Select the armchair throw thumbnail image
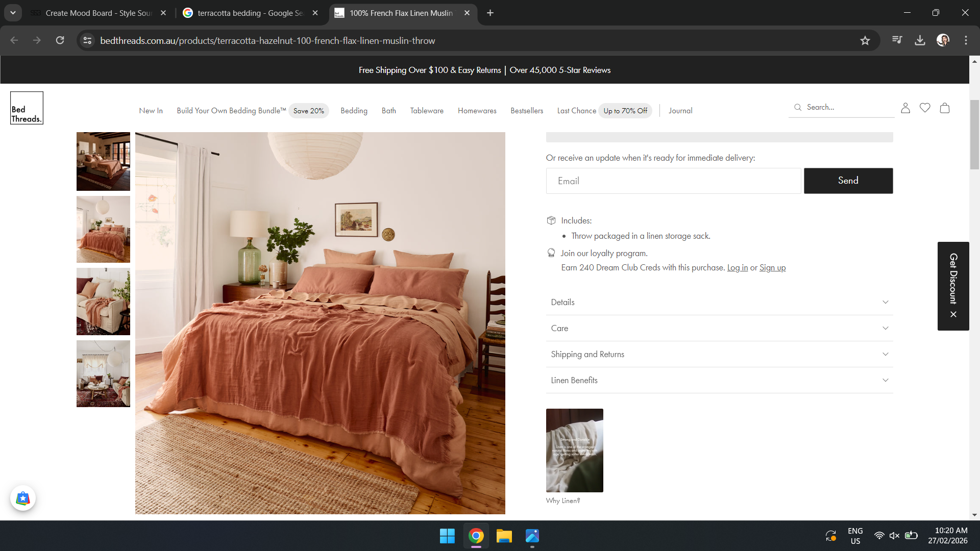The image size is (980, 551). pyautogui.click(x=103, y=302)
